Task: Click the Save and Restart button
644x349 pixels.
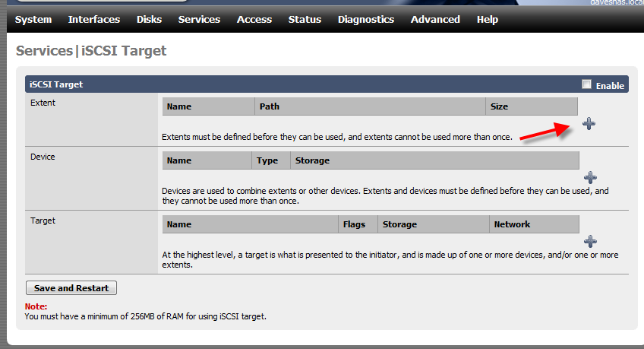Action: click(71, 287)
